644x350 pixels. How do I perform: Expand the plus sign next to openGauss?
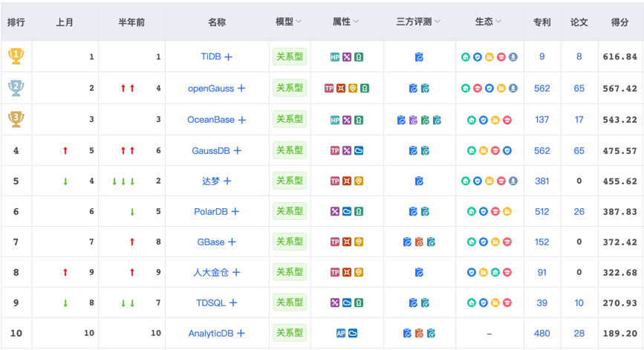click(x=241, y=88)
